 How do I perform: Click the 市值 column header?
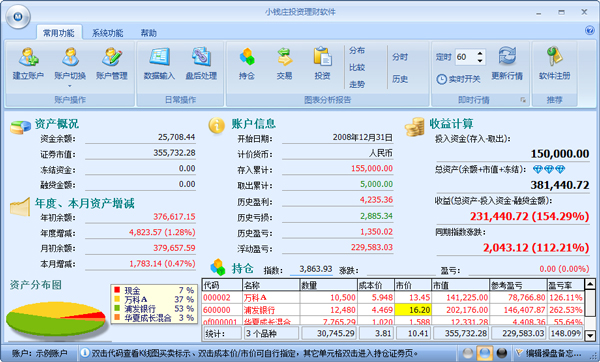pyautogui.click(x=461, y=285)
